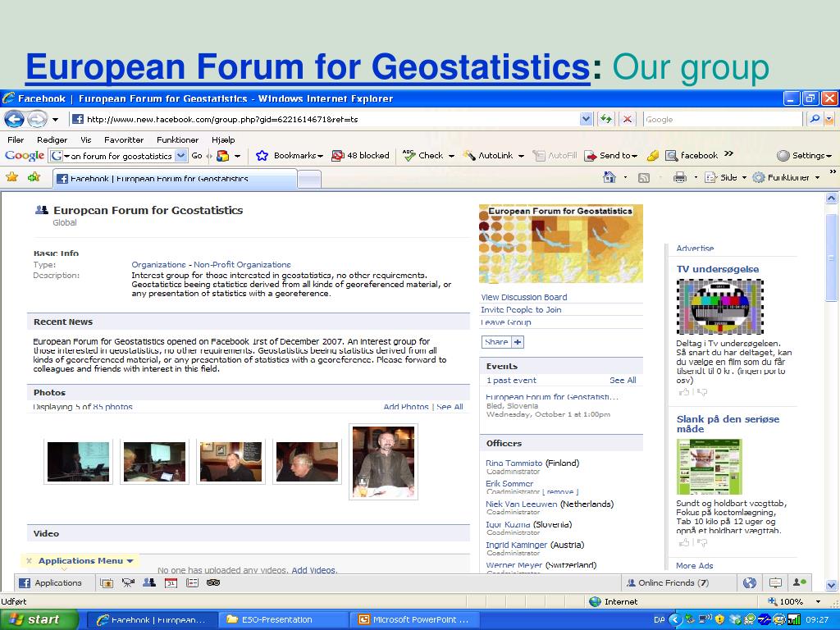Open the Favoritter menu
Screen dimensions: 840x630
pyautogui.click(x=124, y=139)
